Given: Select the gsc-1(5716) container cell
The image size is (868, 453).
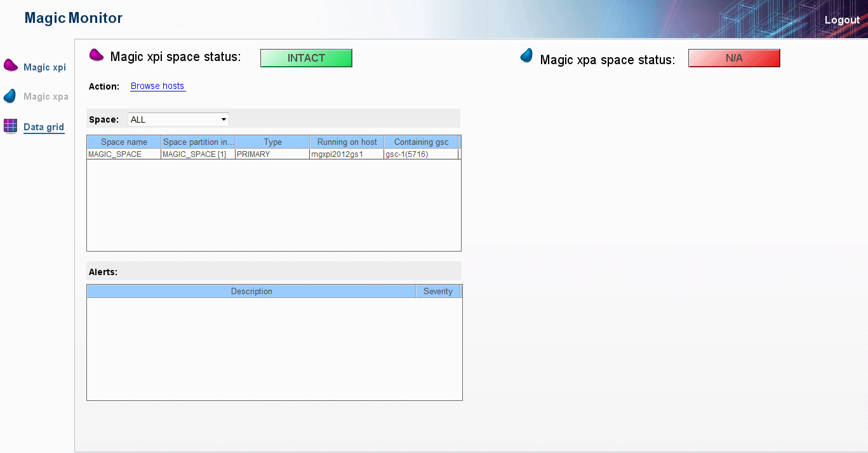Looking at the screenshot, I should point(421,154).
